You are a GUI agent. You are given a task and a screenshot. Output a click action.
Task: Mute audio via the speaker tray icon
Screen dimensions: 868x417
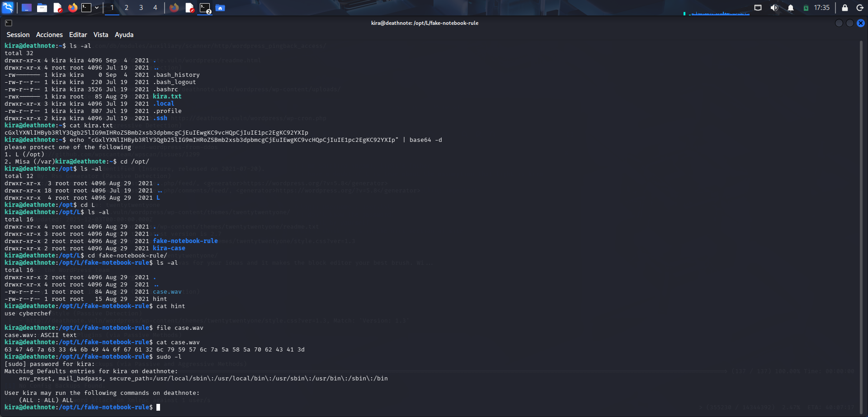tap(774, 7)
